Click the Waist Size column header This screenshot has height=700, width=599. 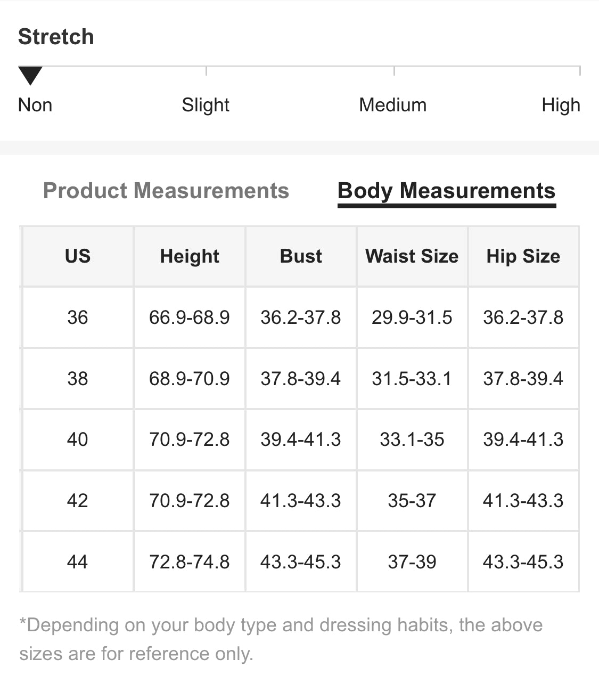(x=412, y=256)
